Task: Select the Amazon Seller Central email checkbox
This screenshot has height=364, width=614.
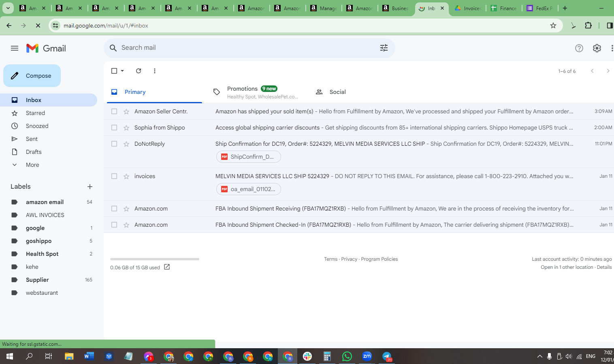Action: [x=114, y=111]
